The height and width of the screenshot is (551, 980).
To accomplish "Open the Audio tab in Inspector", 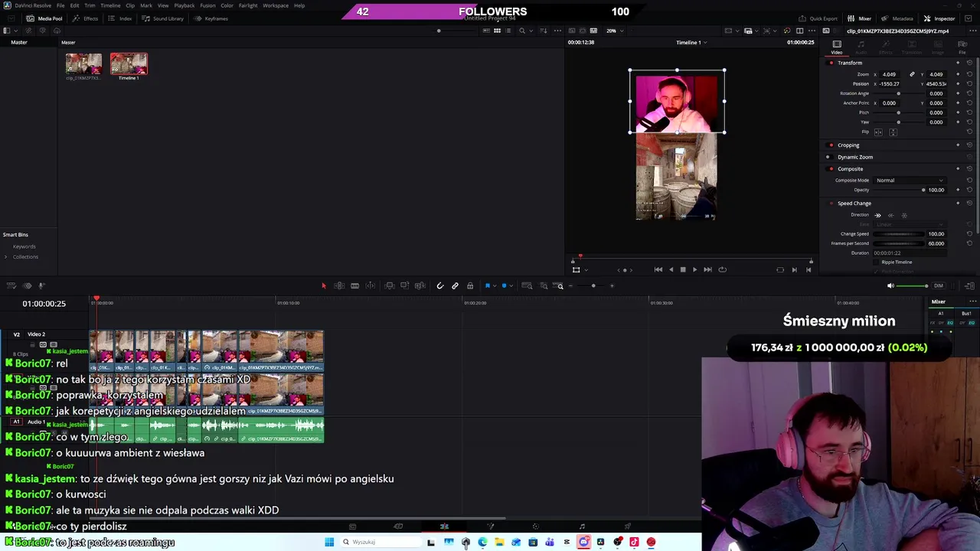I will pos(861,47).
